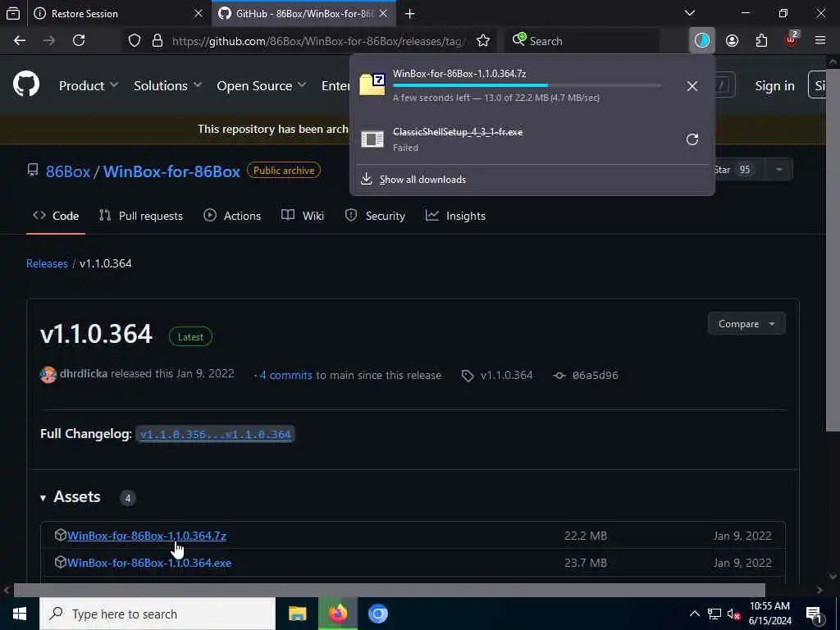Open the taskbar clock and date
The width and height of the screenshot is (840, 630).
[x=769, y=614]
